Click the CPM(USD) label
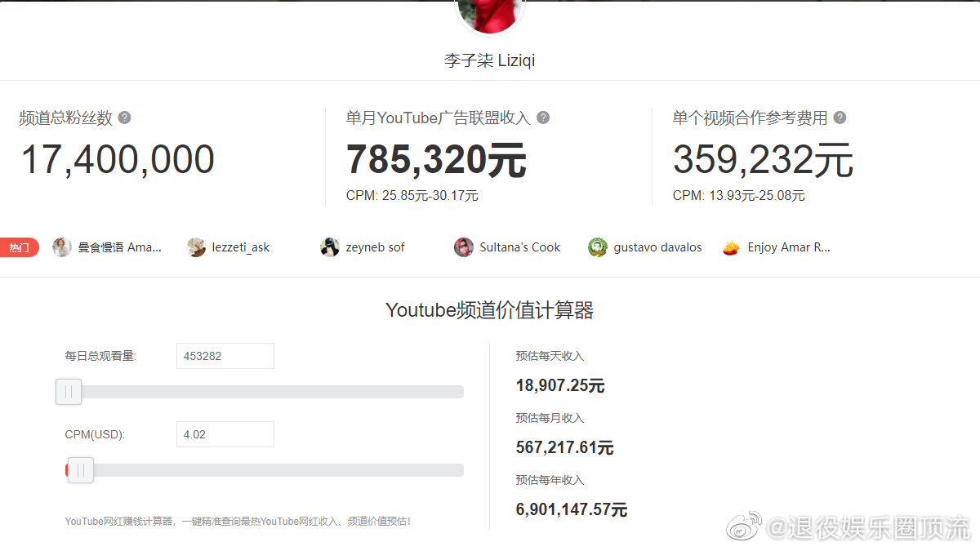Screen dimensions: 980x551 (95, 434)
